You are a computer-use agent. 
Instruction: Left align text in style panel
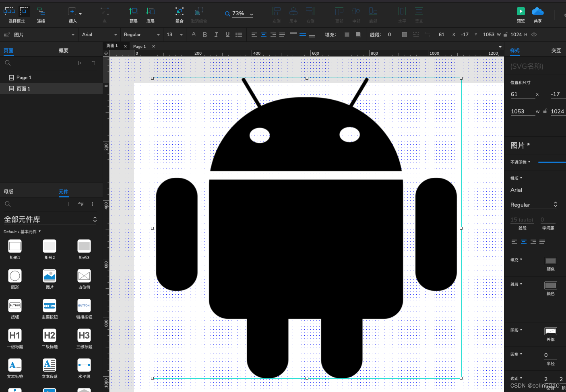514,242
